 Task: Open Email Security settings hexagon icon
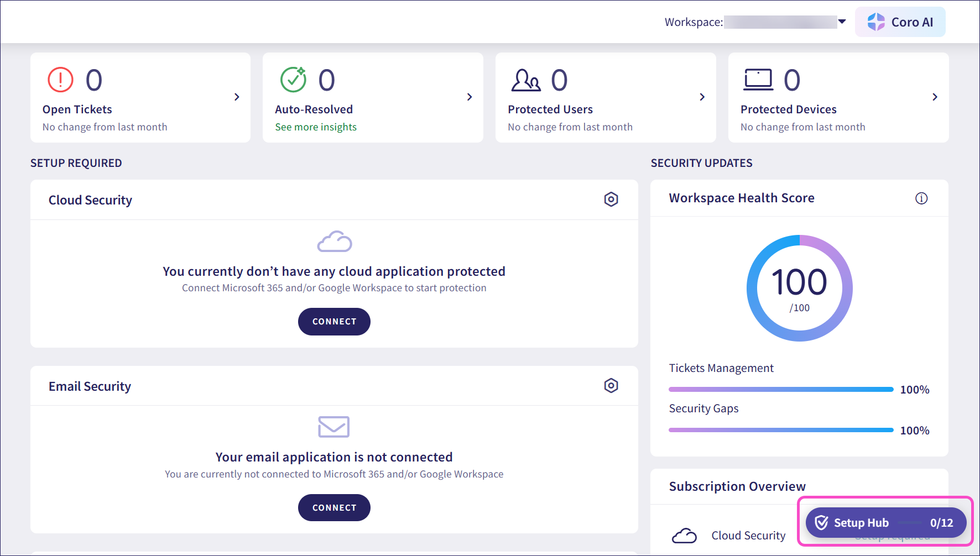click(611, 385)
